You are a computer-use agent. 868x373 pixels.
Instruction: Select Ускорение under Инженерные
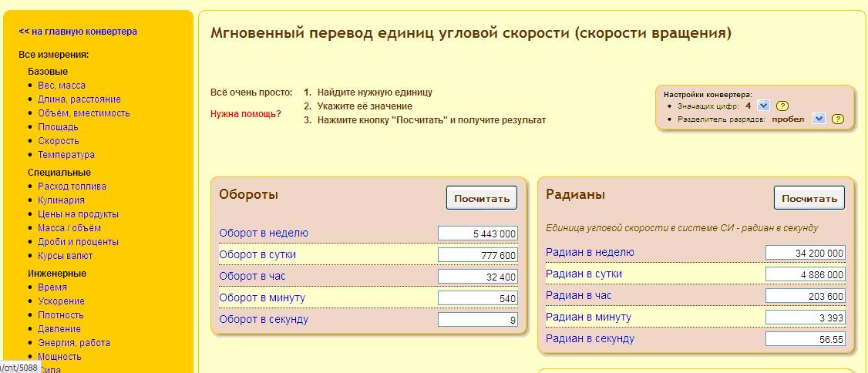(x=61, y=301)
